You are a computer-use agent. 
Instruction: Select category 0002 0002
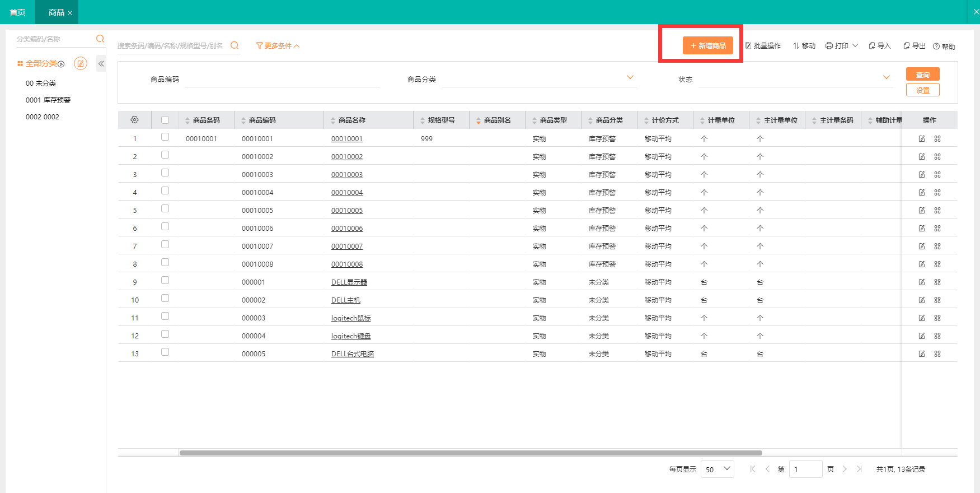(43, 117)
